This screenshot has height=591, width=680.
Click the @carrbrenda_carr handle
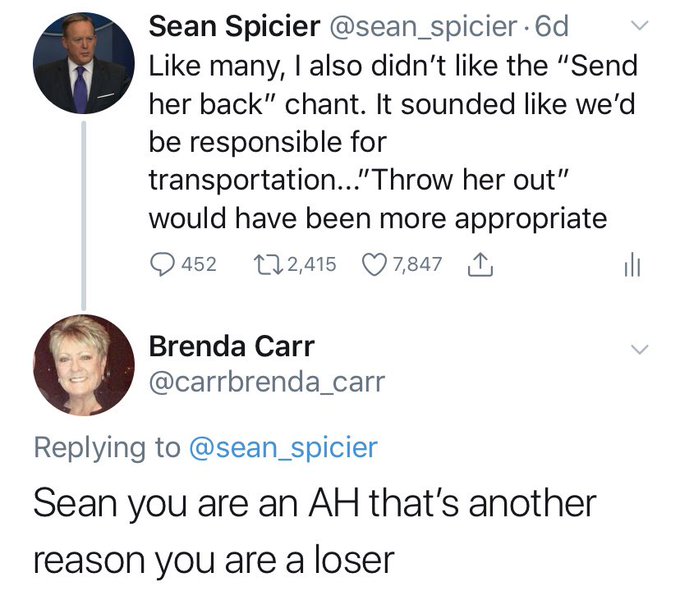coord(267,382)
